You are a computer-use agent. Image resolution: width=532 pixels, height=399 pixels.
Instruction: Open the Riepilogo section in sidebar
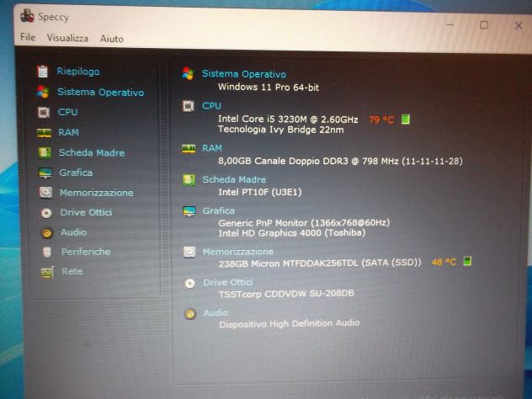click(x=78, y=72)
